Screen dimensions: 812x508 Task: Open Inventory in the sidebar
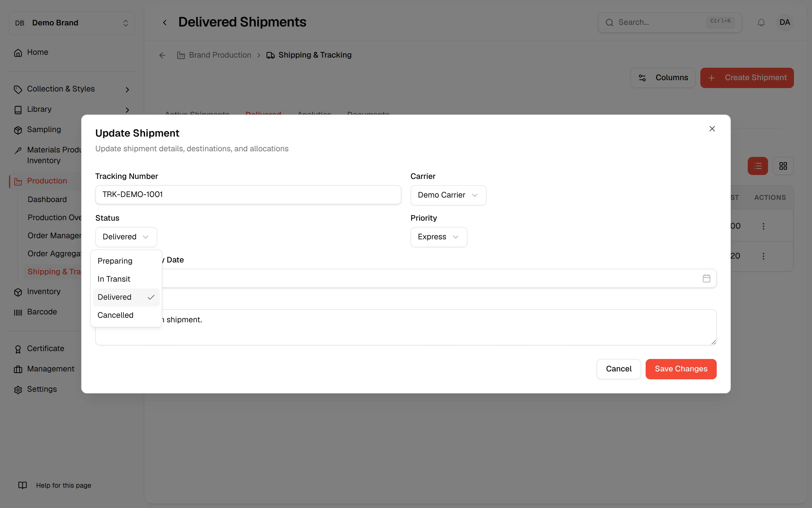click(37, 292)
